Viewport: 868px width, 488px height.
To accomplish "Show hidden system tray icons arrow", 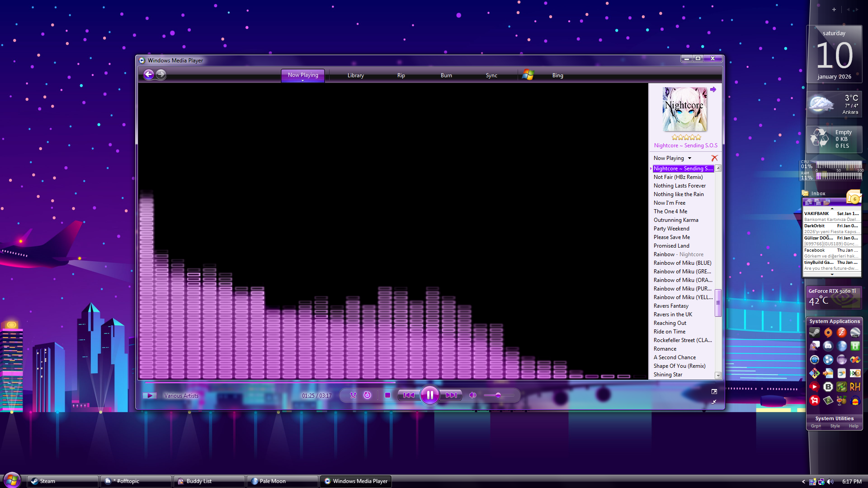I will pos(803,482).
